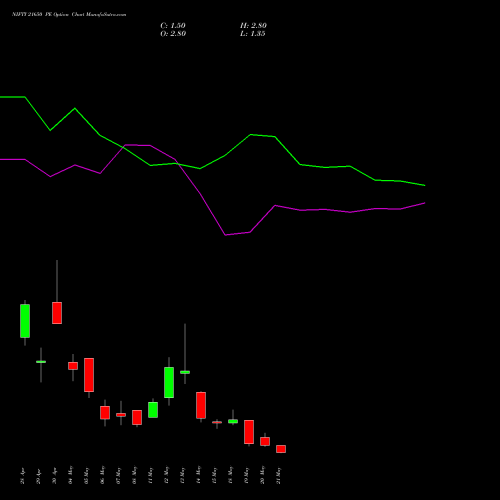
Task: Click the tall red candlestick above 05 May
Action: point(89,375)
